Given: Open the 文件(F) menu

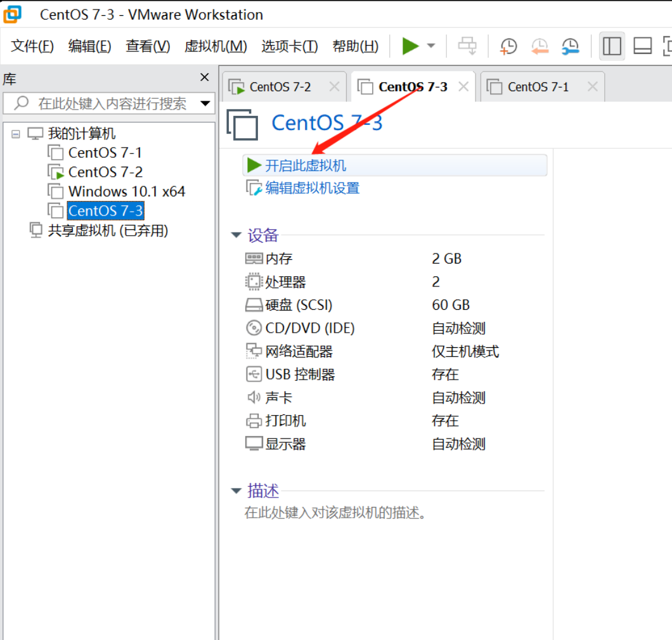Looking at the screenshot, I should 32,46.
